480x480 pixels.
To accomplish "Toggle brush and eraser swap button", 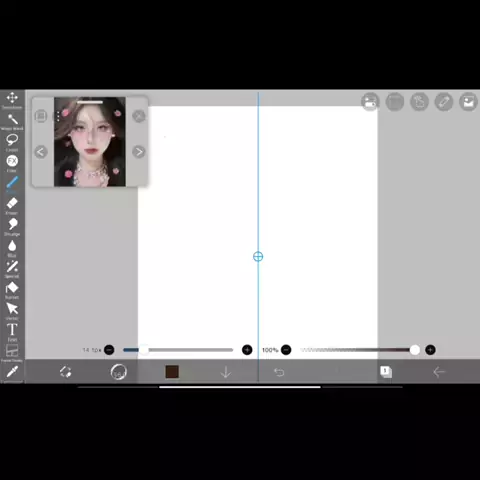I will [x=65, y=372].
